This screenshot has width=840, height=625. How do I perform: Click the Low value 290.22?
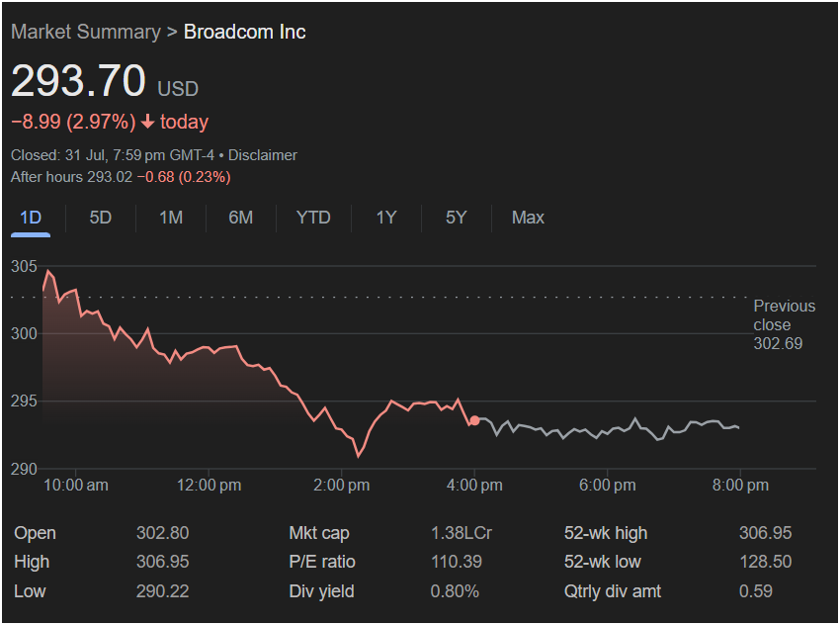162,591
